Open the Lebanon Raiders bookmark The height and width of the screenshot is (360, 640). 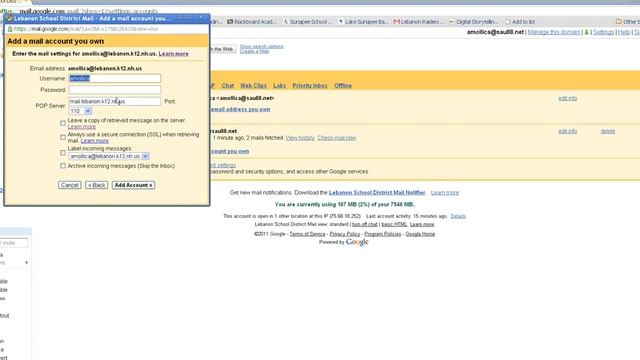click(418, 22)
